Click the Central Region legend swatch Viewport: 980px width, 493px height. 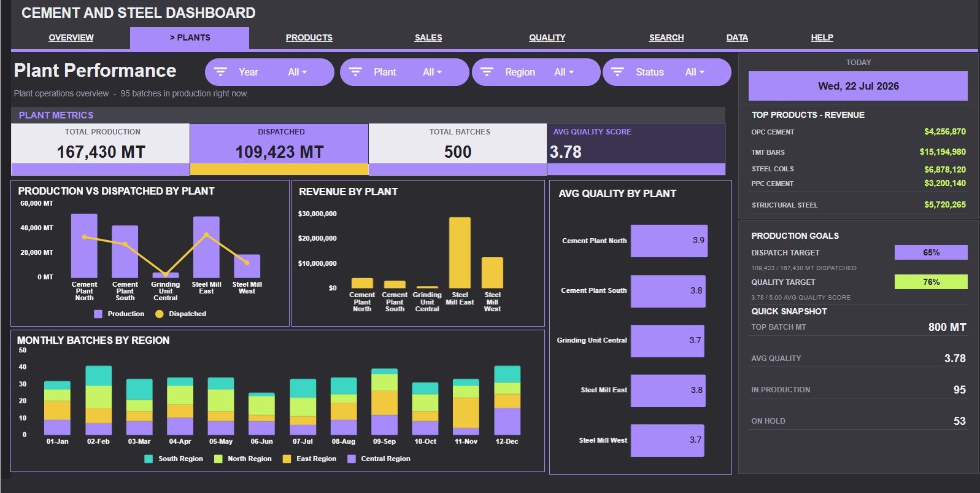coord(352,459)
